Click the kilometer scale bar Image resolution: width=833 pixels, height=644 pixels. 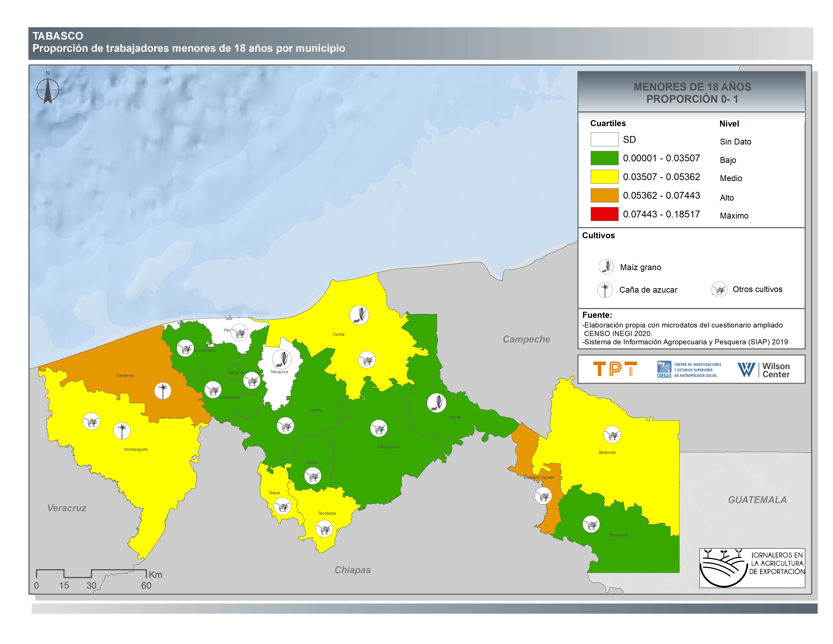tap(91, 573)
